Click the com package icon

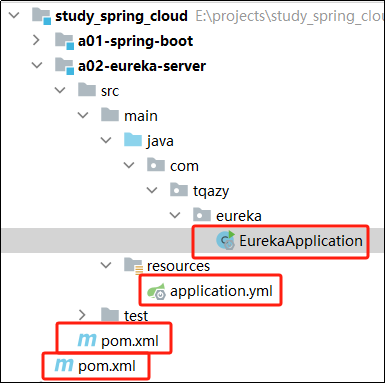156,165
